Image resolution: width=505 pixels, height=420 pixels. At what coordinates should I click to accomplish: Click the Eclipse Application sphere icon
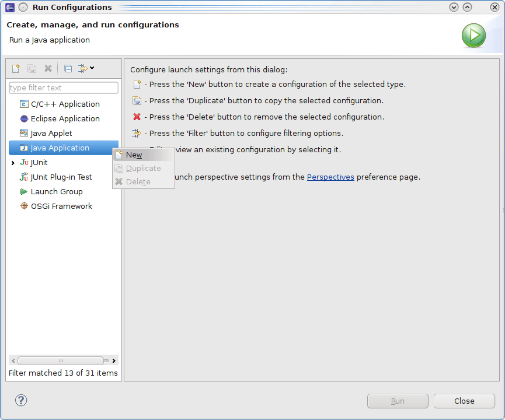coord(24,119)
